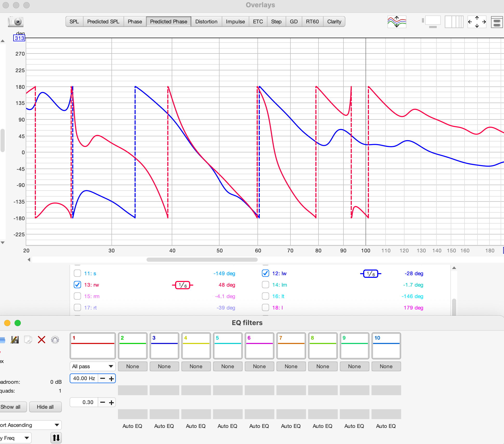Enable the 11: s trace checkbox

tap(77, 273)
